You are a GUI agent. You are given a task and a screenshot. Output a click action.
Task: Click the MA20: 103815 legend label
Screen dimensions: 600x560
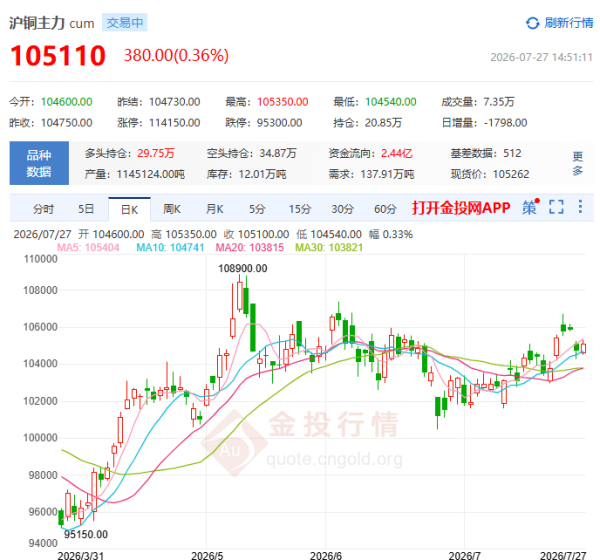pos(250,248)
